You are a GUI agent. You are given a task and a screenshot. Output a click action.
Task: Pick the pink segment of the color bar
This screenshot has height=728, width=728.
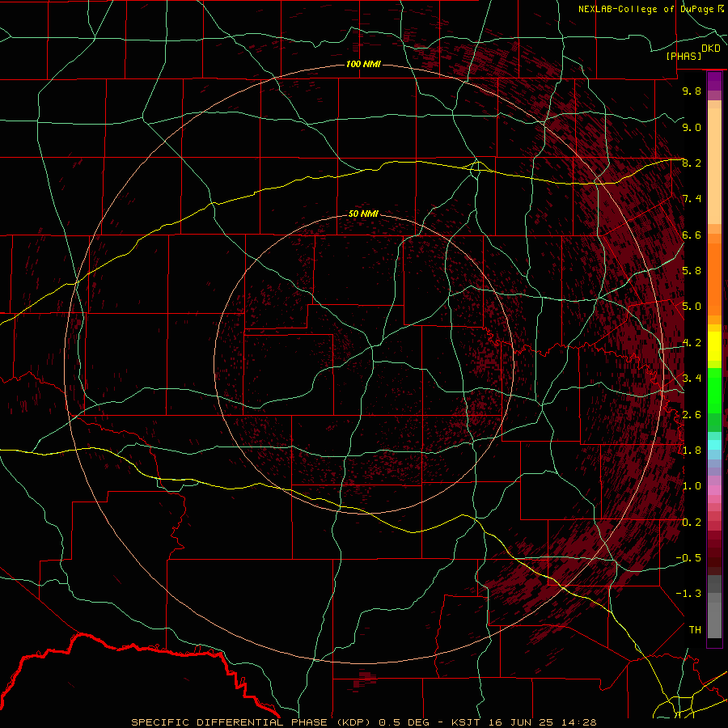coord(714,490)
